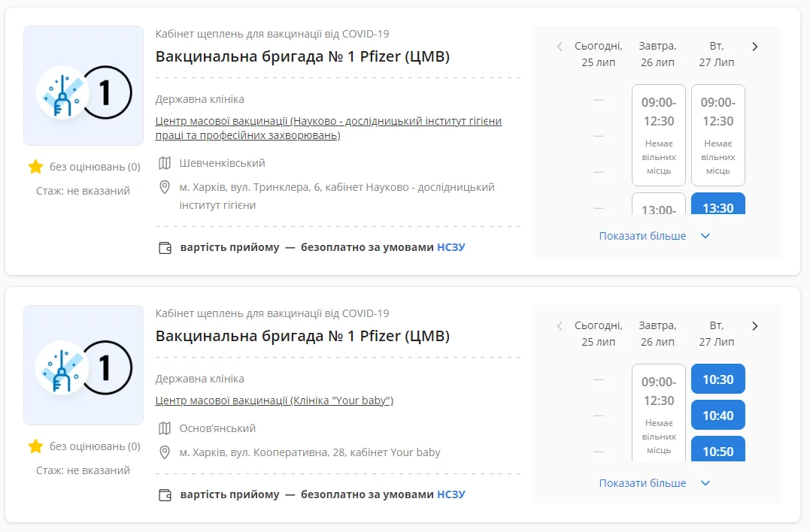This screenshot has height=532, width=810.
Task: Click map icon next to Основ'янський district
Action: 165,428
